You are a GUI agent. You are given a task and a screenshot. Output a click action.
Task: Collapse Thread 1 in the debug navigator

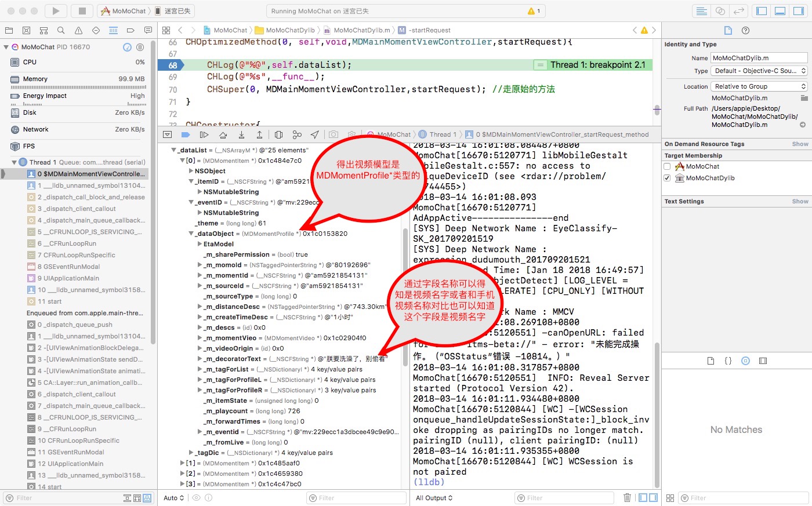coord(14,162)
